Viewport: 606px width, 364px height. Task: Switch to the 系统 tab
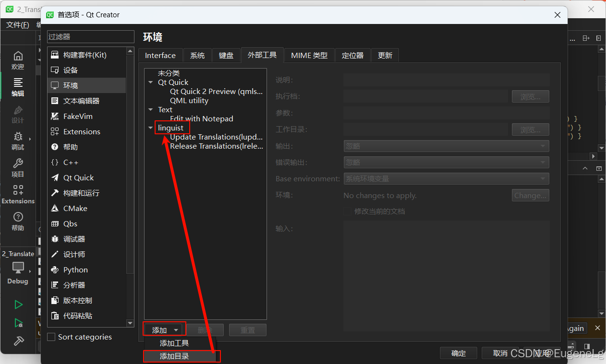197,55
